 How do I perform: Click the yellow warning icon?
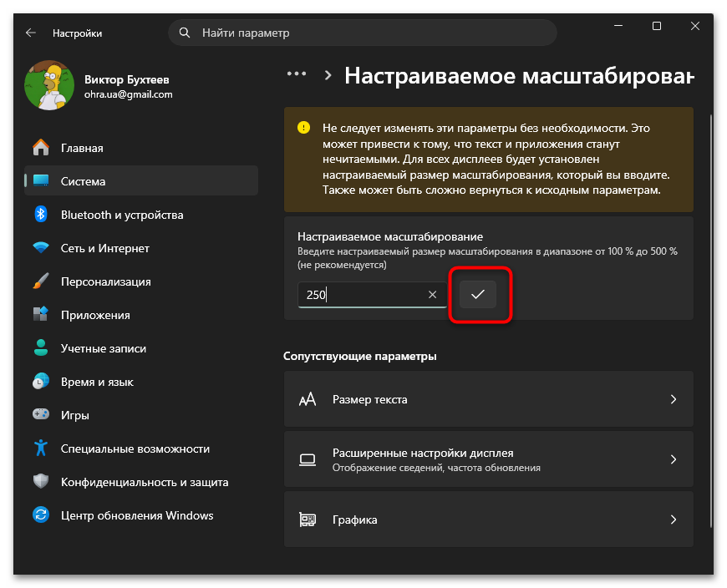303,128
